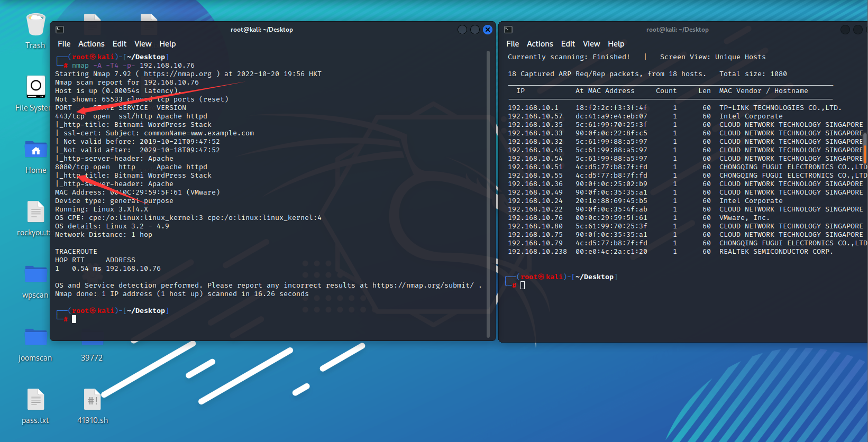Viewport: 868px width, 442px height.
Task: Click 192.168.10.238 REALTEK row
Action: click(x=671, y=252)
